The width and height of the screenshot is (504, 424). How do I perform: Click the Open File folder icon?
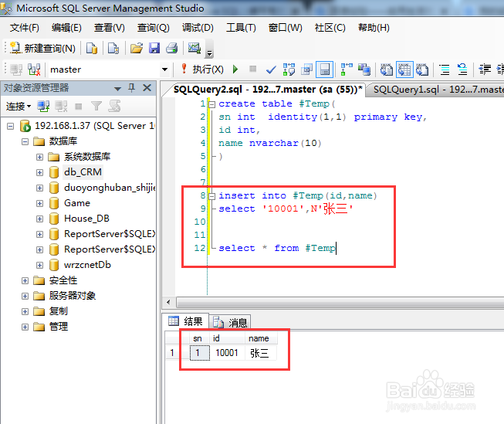pyautogui.click(x=137, y=48)
